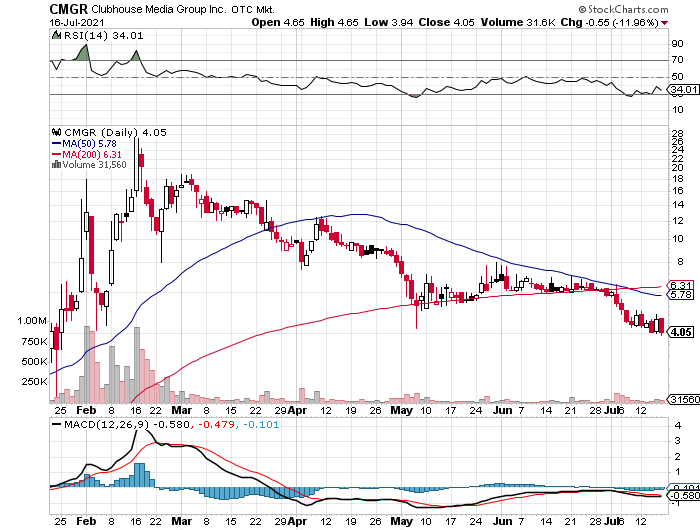The width and height of the screenshot is (700, 530).
Task: Click the red MA(200) legend line swatch
Action: pyautogui.click(x=55, y=154)
